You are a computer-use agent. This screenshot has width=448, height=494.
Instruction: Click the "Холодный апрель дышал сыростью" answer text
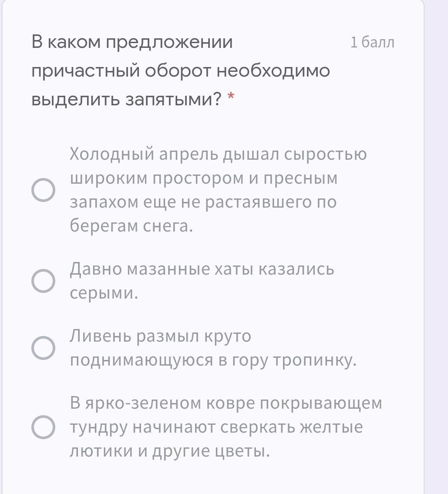pos(218,155)
